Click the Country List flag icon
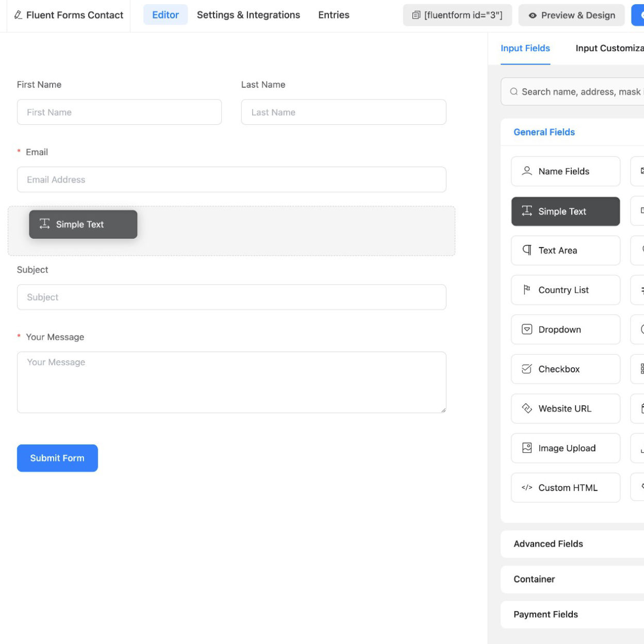 point(526,290)
